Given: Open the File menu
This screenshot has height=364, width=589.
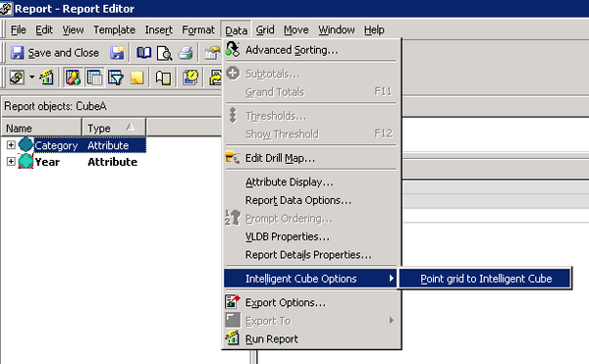Looking at the screenshot, I should coord(18,29).
